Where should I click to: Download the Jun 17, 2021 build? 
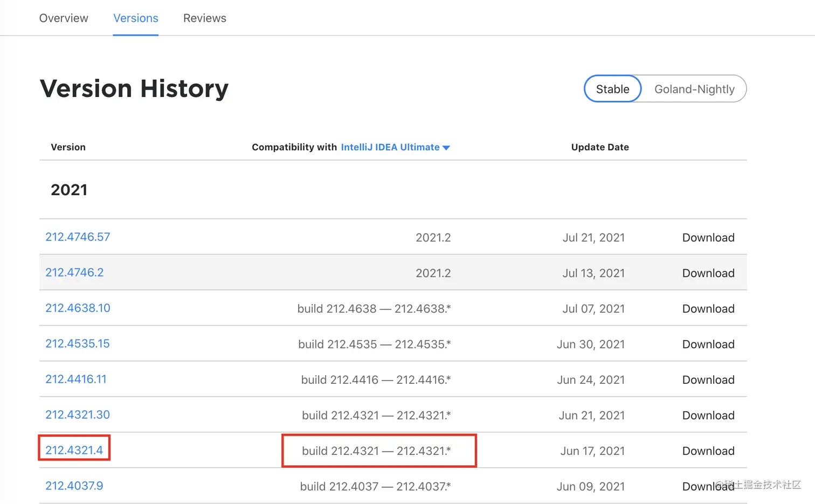coord(708,451)
